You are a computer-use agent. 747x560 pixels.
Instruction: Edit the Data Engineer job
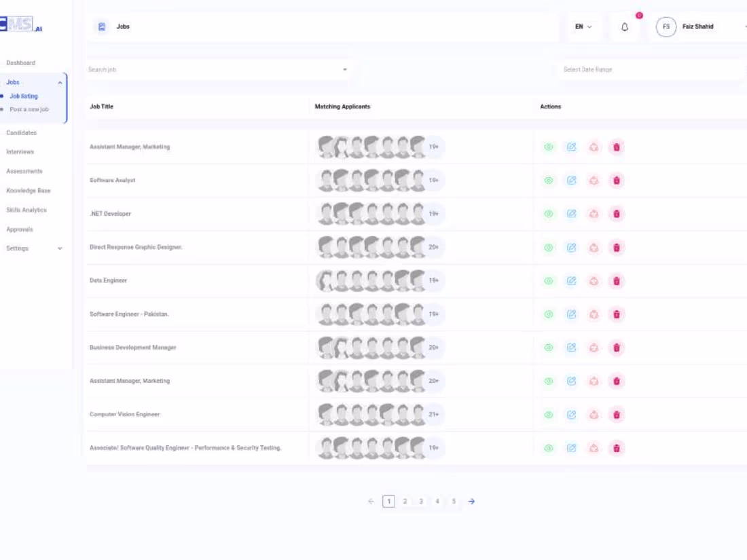tap(571, 281)
